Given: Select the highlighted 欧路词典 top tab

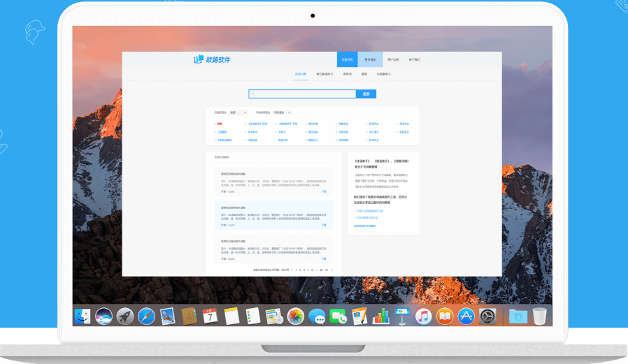Looking at the screenshot, I should (348, 59).
